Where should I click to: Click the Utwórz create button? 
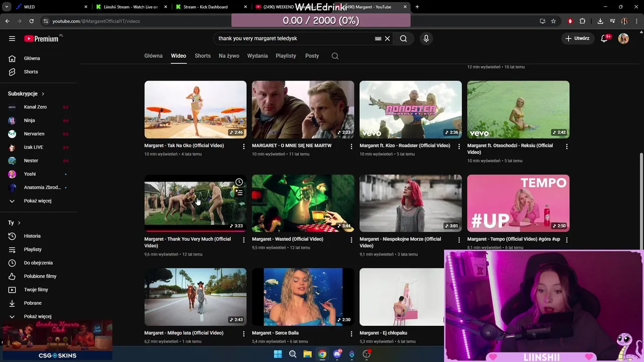click(x=577, y=38)
